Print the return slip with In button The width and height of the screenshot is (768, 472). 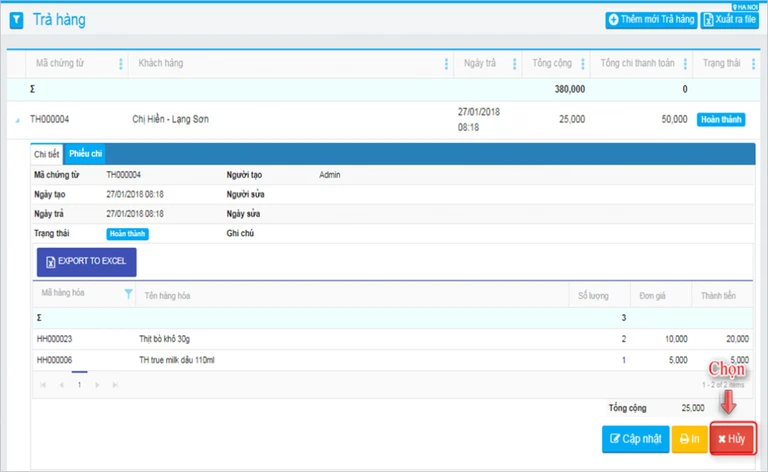click(x=689, y=439)
